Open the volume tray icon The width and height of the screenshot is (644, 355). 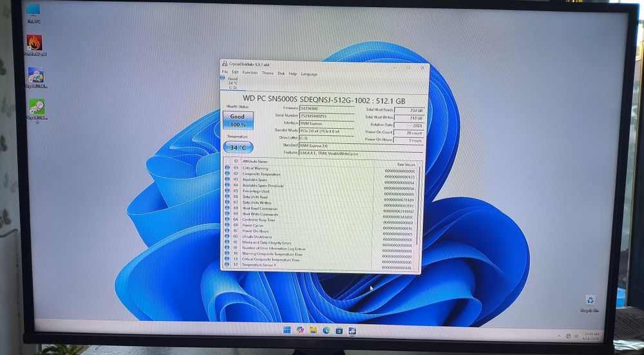tap(575, 336)
